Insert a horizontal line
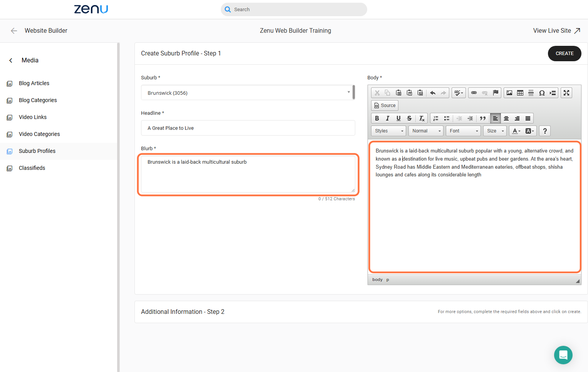Image resolution: width=588 pixels, height=372 pixels. point(531,93)
